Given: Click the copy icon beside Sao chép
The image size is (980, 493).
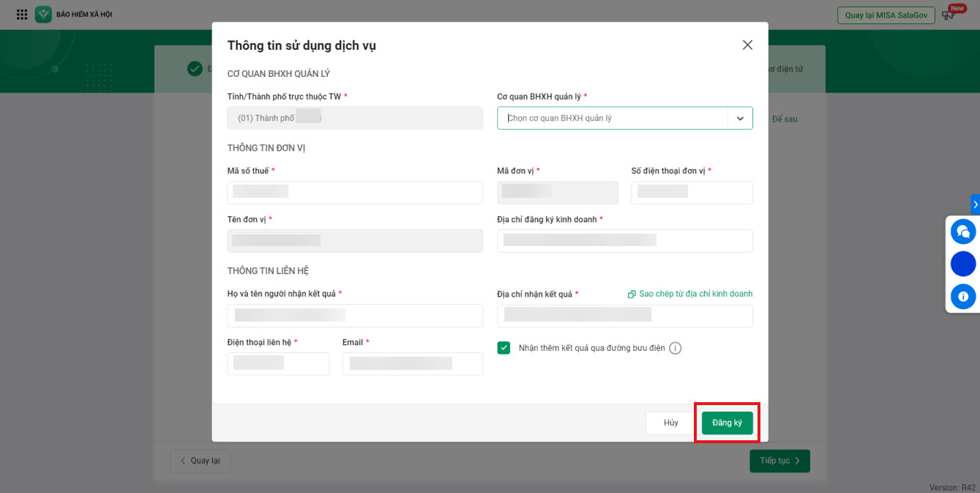Looking at the screenshot, I should pyautogui.click(x=632, y=294).
